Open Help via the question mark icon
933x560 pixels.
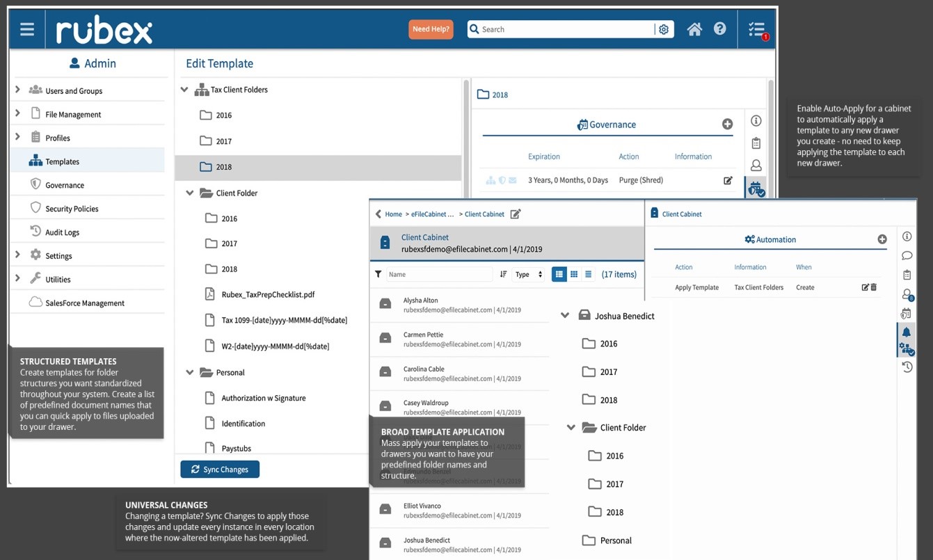click(719, 29)
